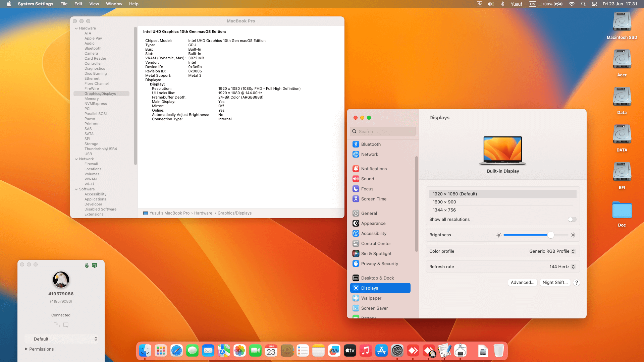Click the chat bubble icon in the AnyDesk window

coord(66,325)
